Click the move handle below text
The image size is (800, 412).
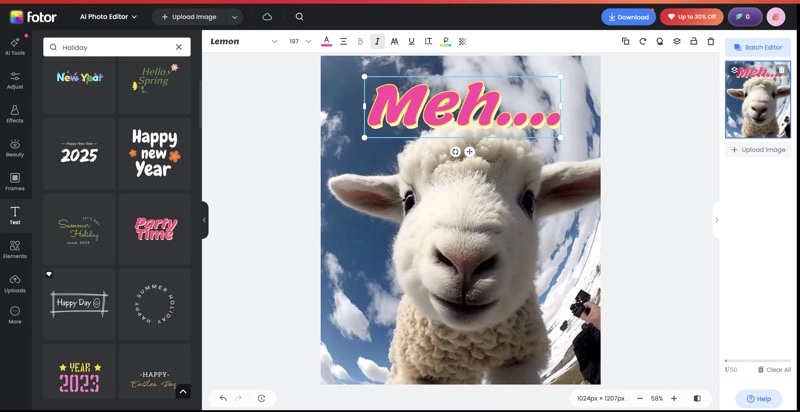pyautogui.click(x=469, y=151)
